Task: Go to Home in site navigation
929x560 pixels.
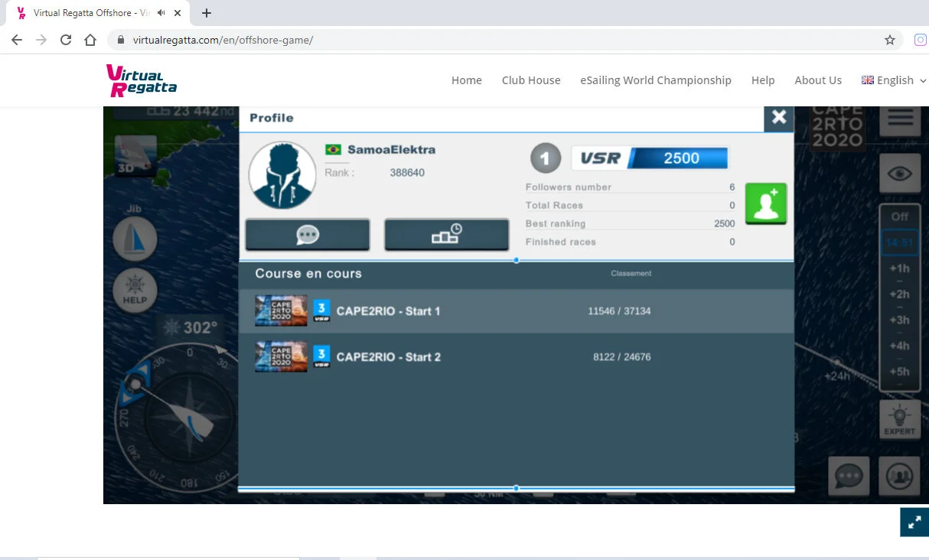Action: [467, 80]
